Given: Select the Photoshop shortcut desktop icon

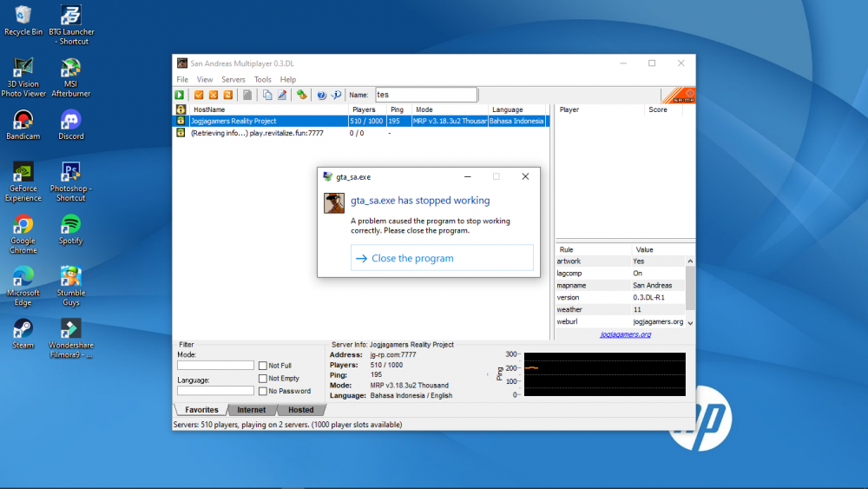Looking at the screenshot, I should (71, 182).
